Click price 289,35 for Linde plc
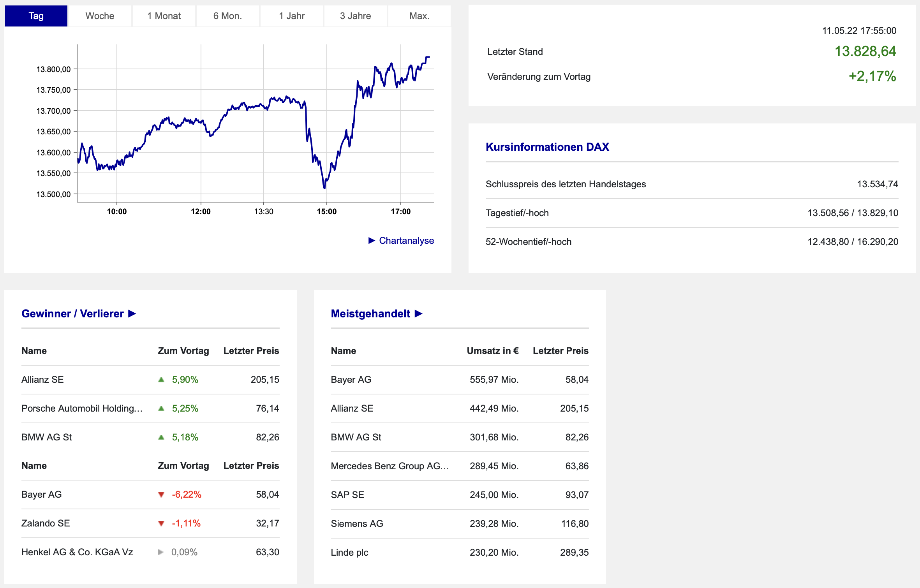Image resolution: width=920 pixels, height=588 pixels. point(575,553)
